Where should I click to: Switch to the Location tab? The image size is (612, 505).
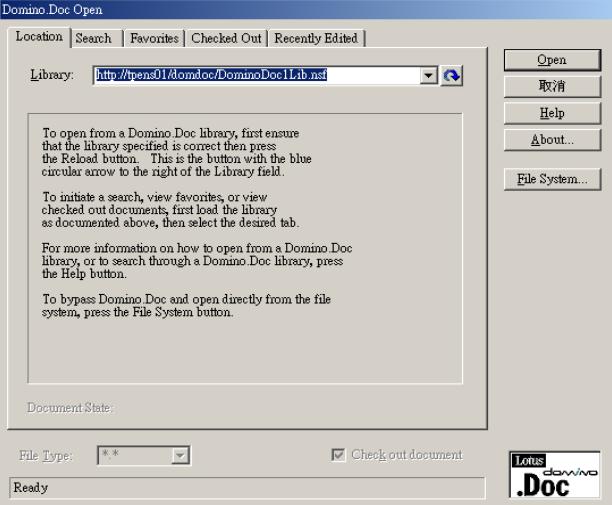point(39,37)
